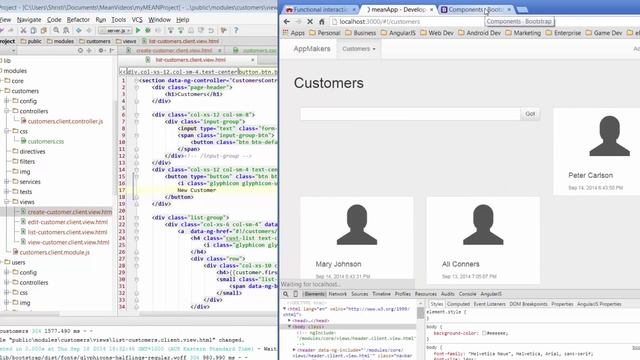640x360 pixels.
Task: Run server.js with the green play icon
Action: [x=138, y=31]
